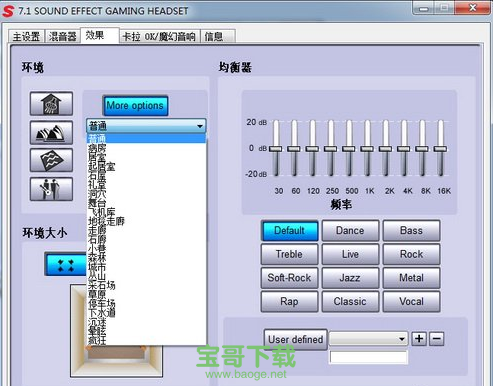Choose 晕眩 in the environment list
The width and height of the screenshot is (493, 386).
[x=146, y=331]
